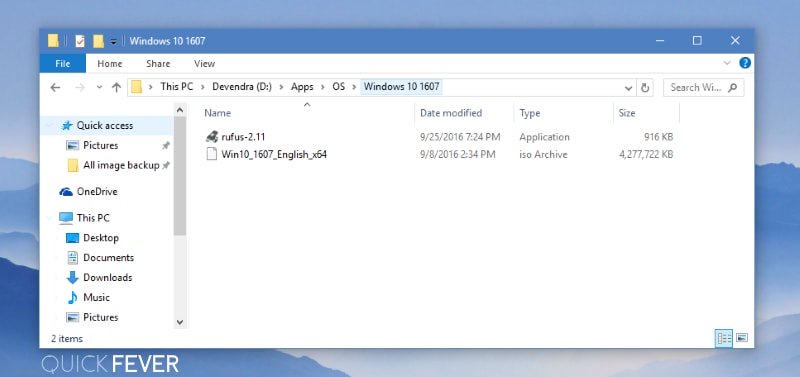This screenshot has width=800, height=377.
Task: Open Downloads under This PC
Action: click(x=108, y=278)
